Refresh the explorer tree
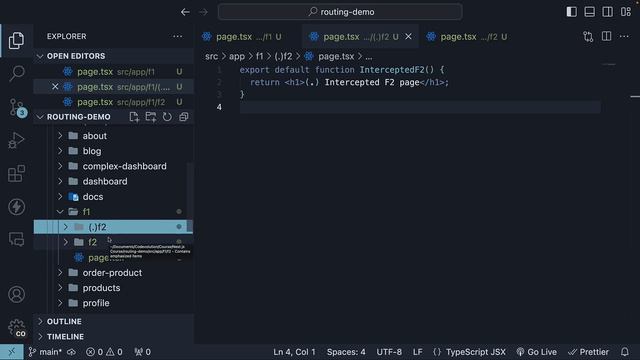 tap(167, 117)
